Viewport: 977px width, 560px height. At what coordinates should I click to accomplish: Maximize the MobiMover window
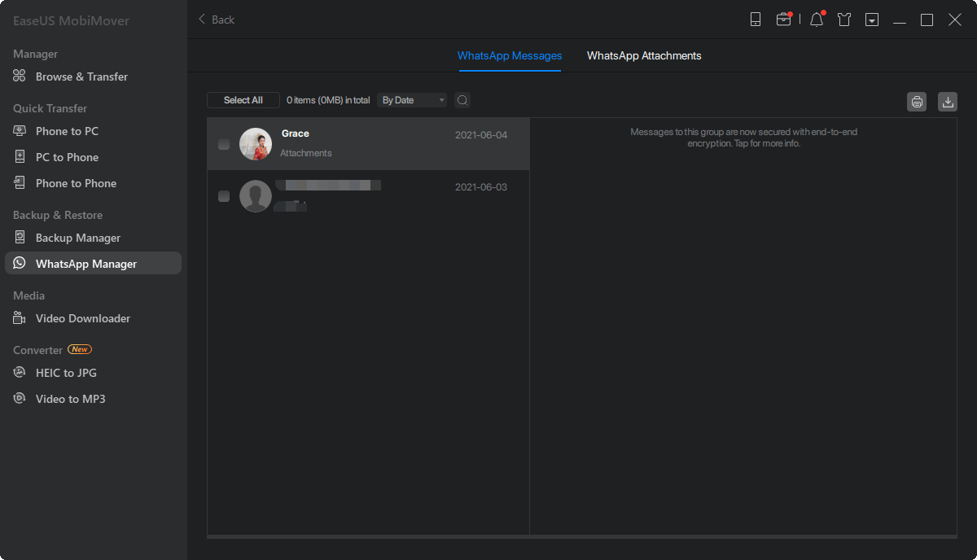pos(927,20)
